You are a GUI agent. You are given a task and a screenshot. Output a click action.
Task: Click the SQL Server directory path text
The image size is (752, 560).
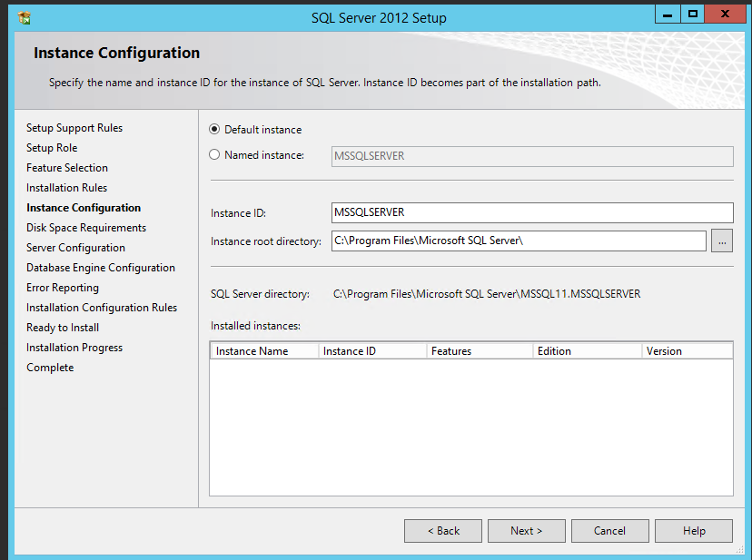(487, 294)
